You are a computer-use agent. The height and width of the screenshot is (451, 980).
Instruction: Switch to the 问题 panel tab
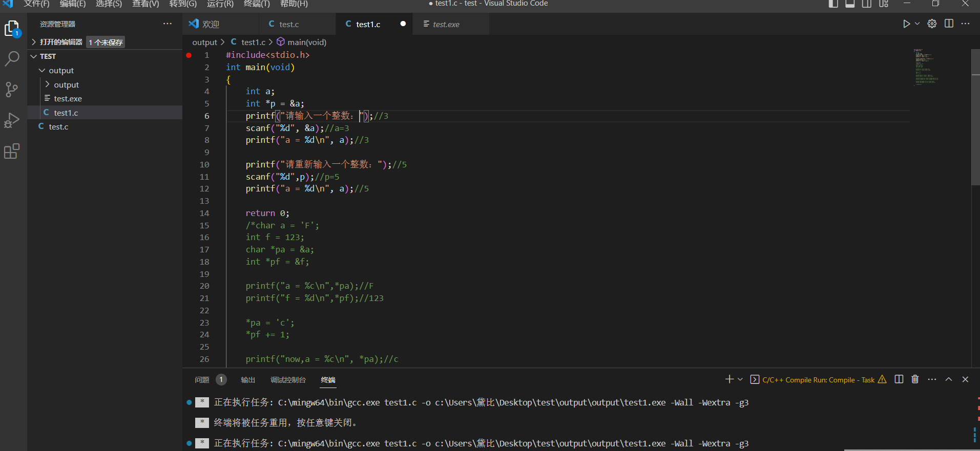point(202,380)
